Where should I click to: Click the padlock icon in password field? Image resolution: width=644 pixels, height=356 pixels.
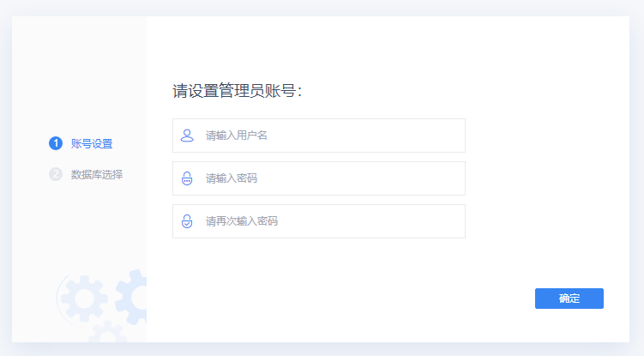(x=187, y=178)
